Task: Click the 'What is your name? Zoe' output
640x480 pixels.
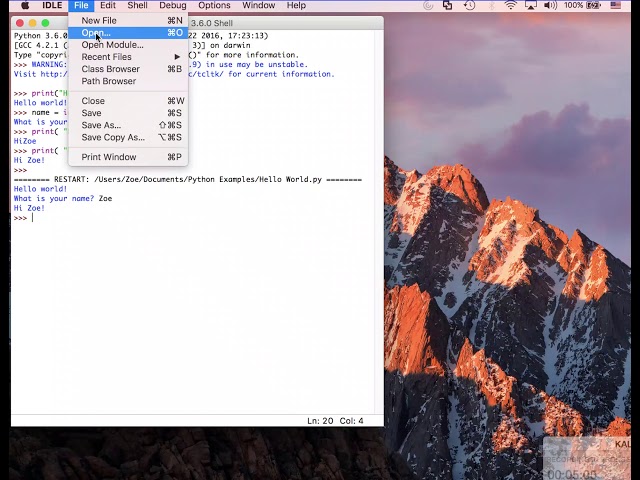Action: tap(63, 199)
